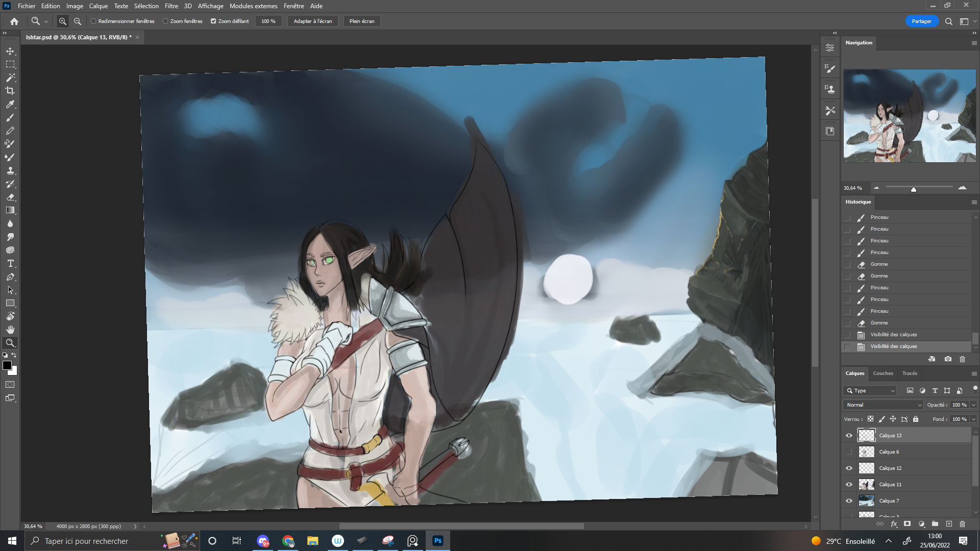Create new snapshot in Historique panel

948,359
